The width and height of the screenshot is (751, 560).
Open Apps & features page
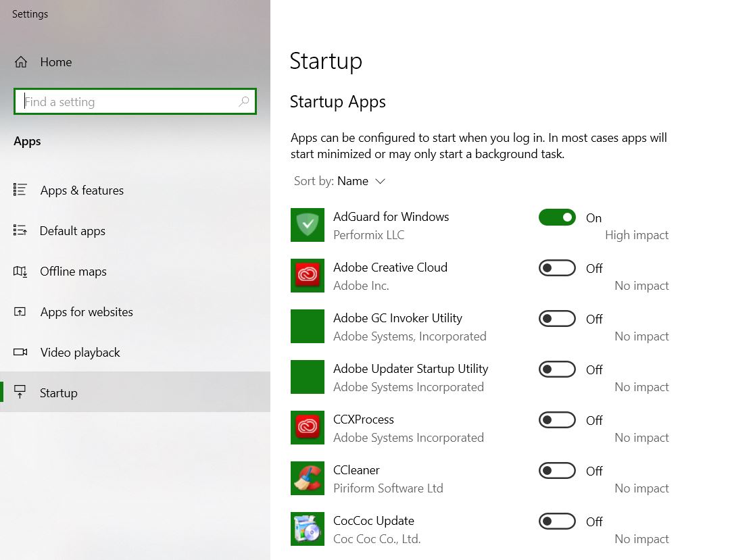pos(82,190)
